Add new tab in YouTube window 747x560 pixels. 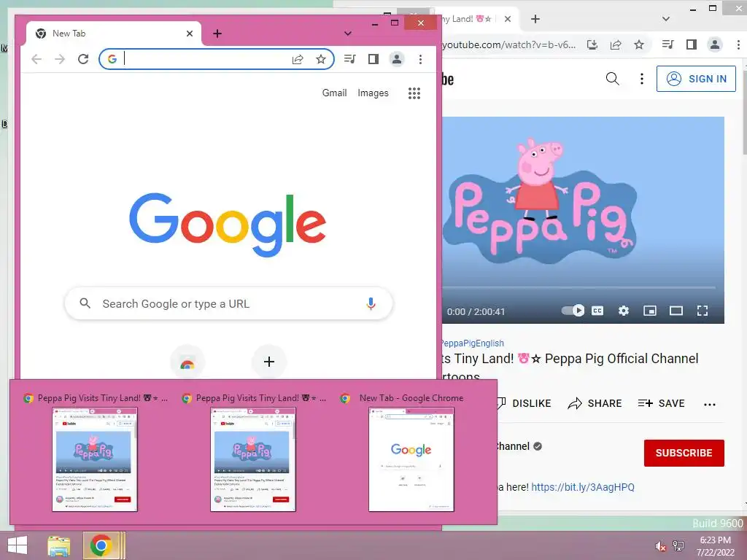[x=535, y=19]
